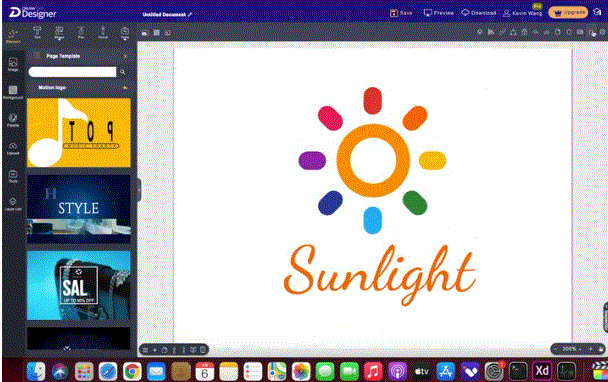Open the Element tool in top toolbar
Image resolution: width=608 pixels, height=382 pixels.
[13, 35]
